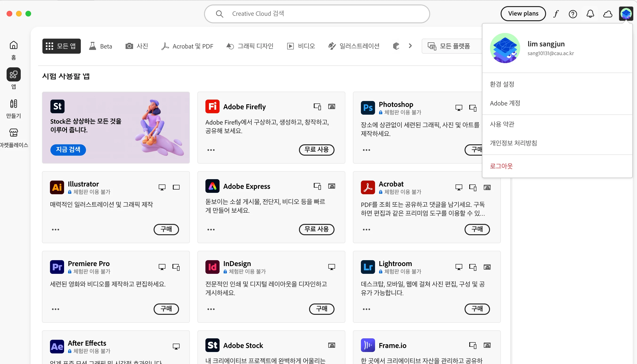Open the Home (홈) sidebar icon
The width and height of the screenshot is (637, 364).
click(13, 45)
